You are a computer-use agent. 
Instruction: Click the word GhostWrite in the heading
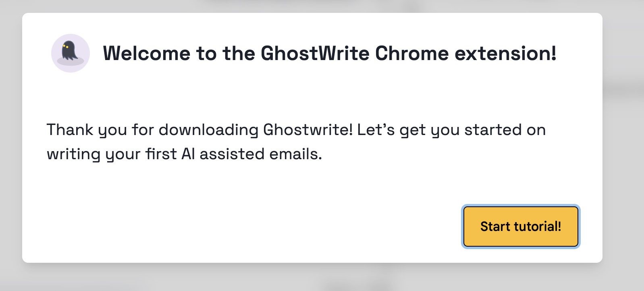[315, 53]
